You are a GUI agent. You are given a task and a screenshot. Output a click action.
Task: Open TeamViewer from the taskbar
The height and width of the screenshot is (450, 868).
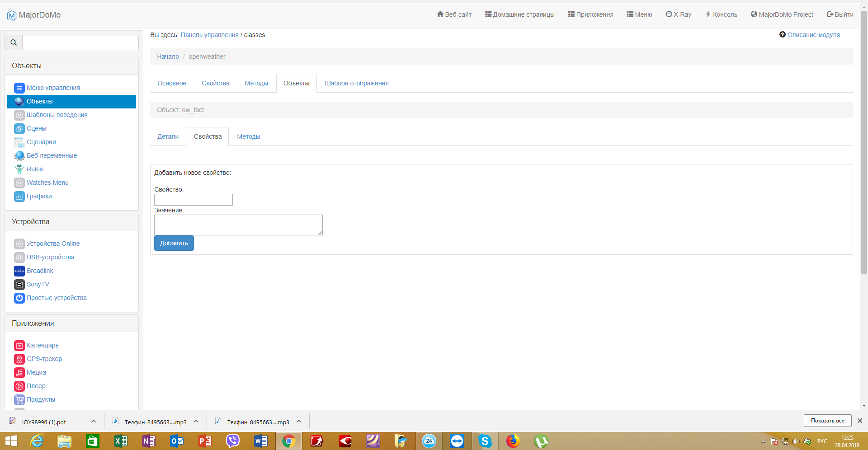(457, 441)
